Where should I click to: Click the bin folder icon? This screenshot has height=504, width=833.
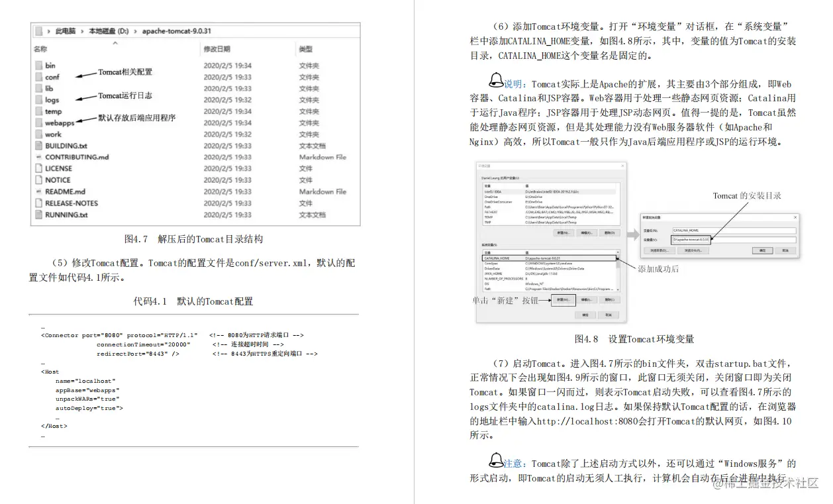coord(39,66)
